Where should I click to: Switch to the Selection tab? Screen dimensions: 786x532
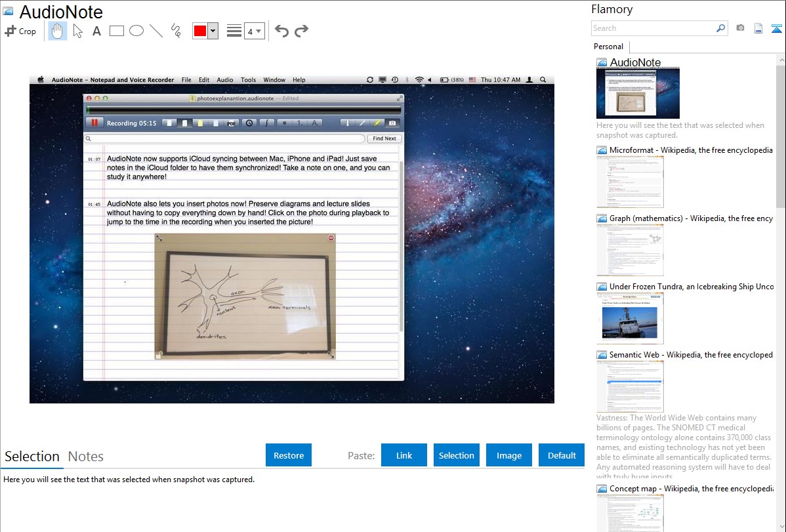[x=32, y=457]
